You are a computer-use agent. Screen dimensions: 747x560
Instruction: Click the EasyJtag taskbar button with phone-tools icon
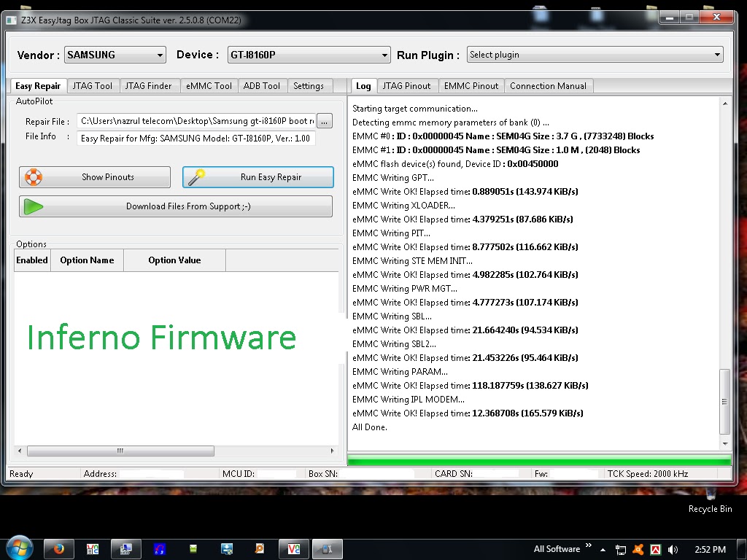(327, 549)
